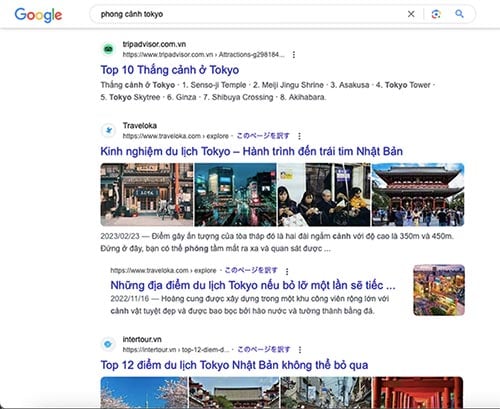Open more options for tripadvisor result
The height and width of the screenshot is (409, 500).
click(x=294, y=55)
